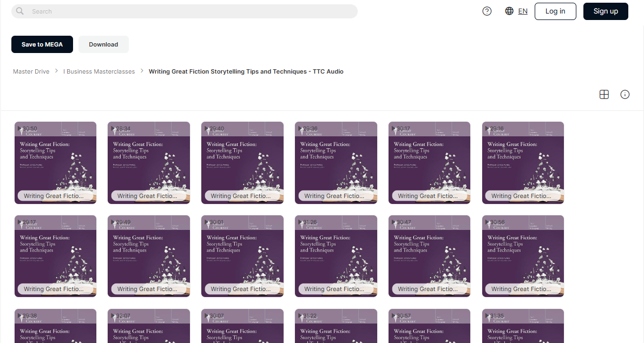Click the Download button

[103, 44]
